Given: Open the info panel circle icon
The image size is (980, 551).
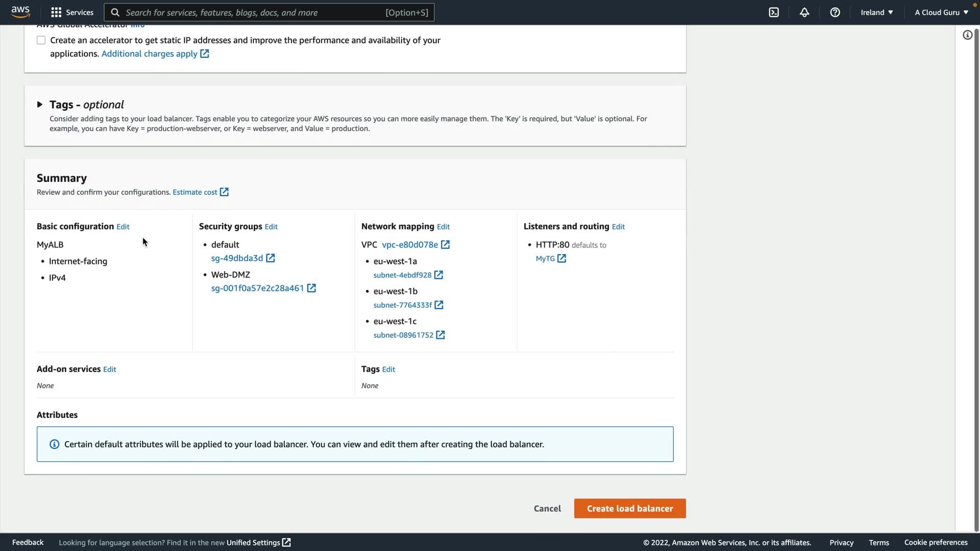Looking at the screenshot, I should [967, 35].
